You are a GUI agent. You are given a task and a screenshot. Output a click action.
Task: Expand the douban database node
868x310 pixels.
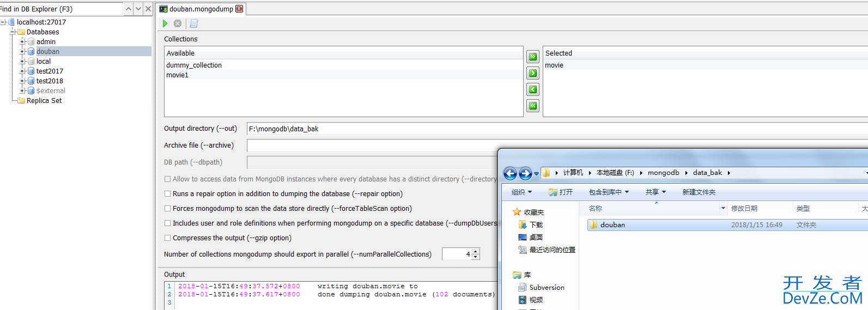click(23, 51)
